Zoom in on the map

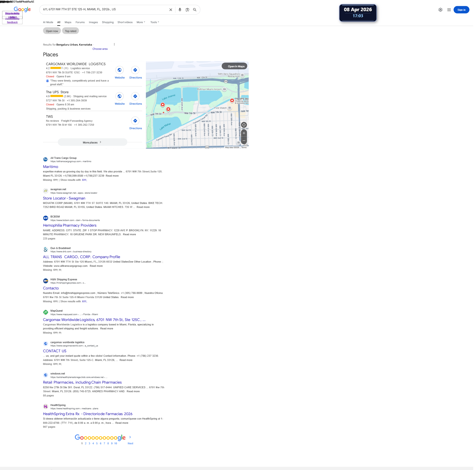(x=244, y=133)
